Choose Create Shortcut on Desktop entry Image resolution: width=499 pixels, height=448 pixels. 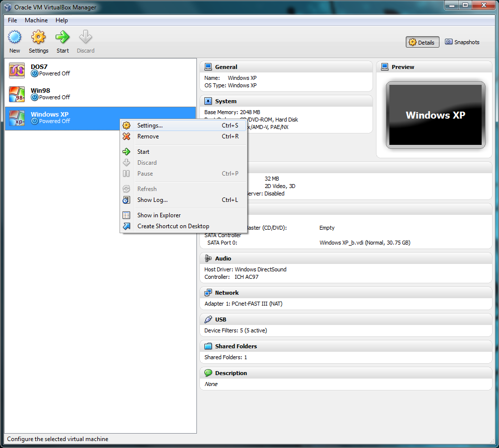[184, 226]
